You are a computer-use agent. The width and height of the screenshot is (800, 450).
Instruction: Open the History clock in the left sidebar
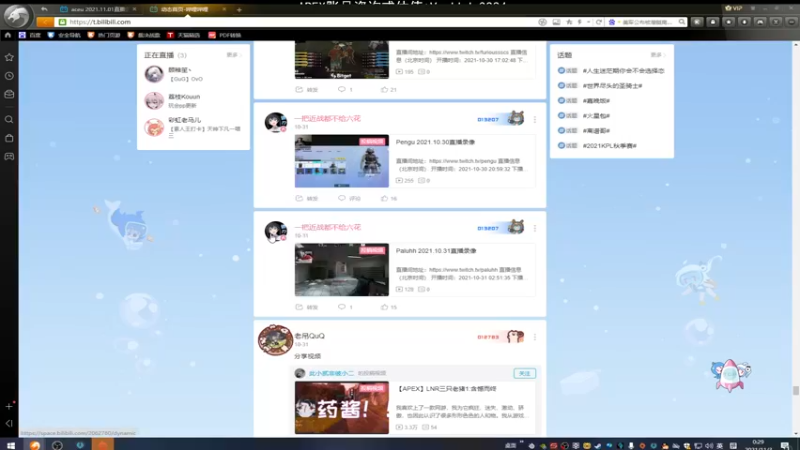pyautogui.click(x=9, y=76)
